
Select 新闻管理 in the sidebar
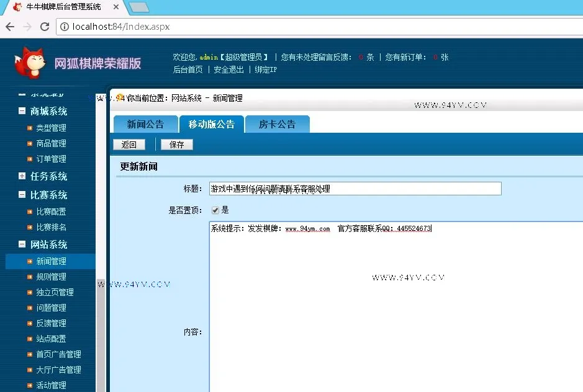click(x=52, y=262)
